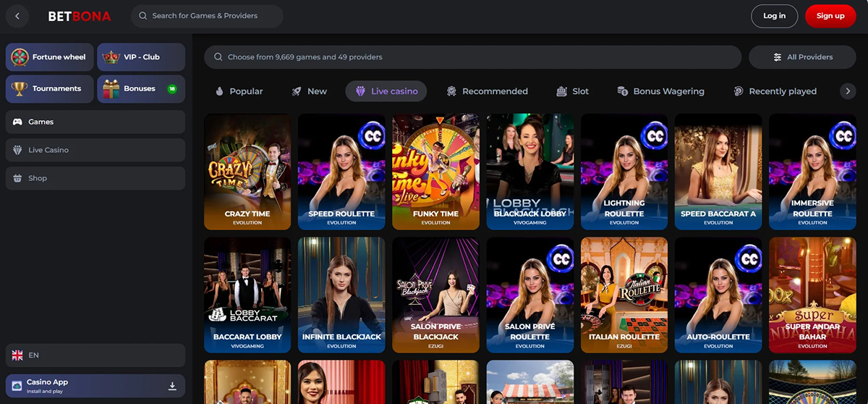The image size is (868, 404).
Task: Click the Shop basket icon in sidebar
Action: click(x=17, y=178)
